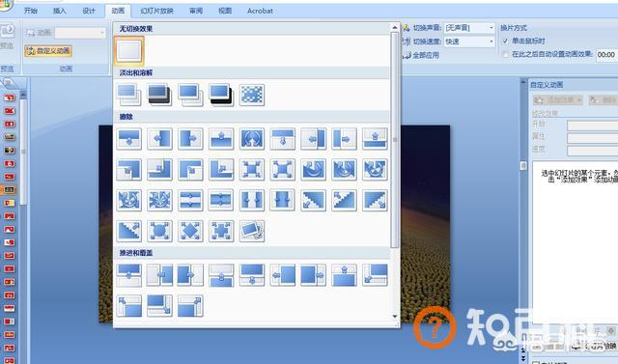The width and height of the screenshot is (618, 364).
Task: Toggle the 单击鼠标时 checkbox
Action: (505, 41)
